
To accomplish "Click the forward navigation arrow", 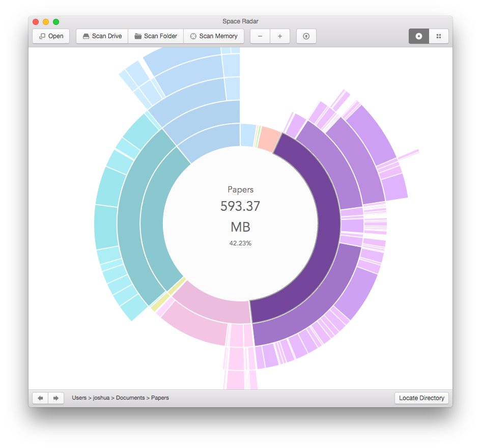I will pos(56,398).
